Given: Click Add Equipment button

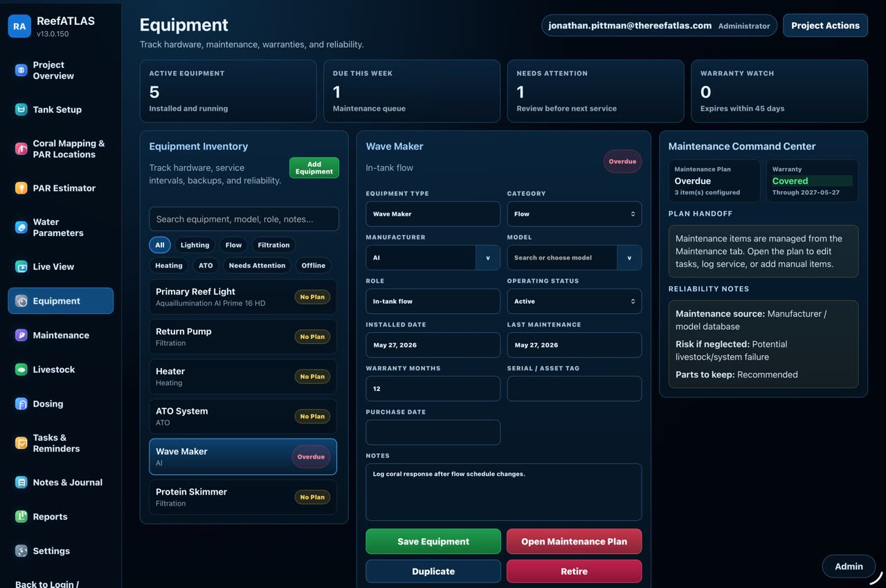Looking at the screenshot, I should tap(314, 168).
